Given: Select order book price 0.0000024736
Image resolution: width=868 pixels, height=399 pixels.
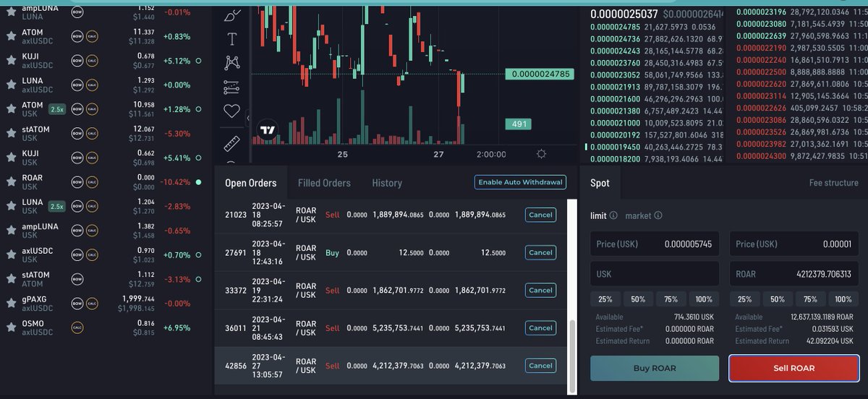Looking at the screenshot, I should coord(616,38).
